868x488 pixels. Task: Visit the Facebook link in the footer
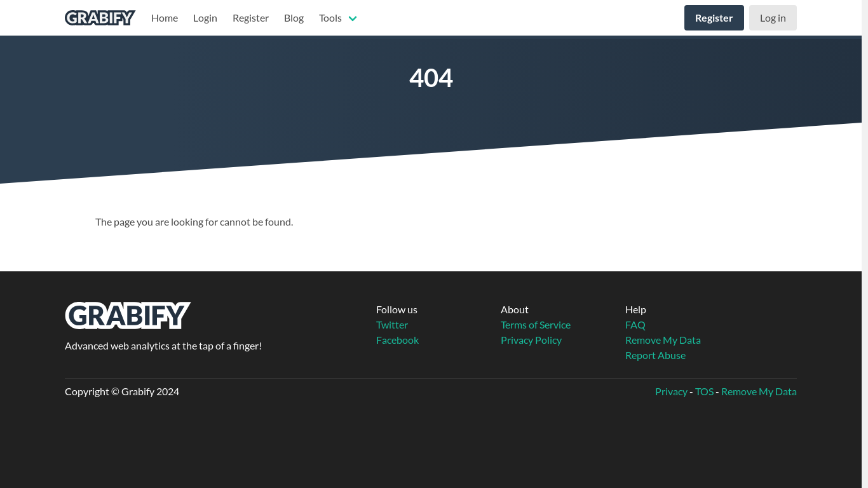(x=397, y=340)
